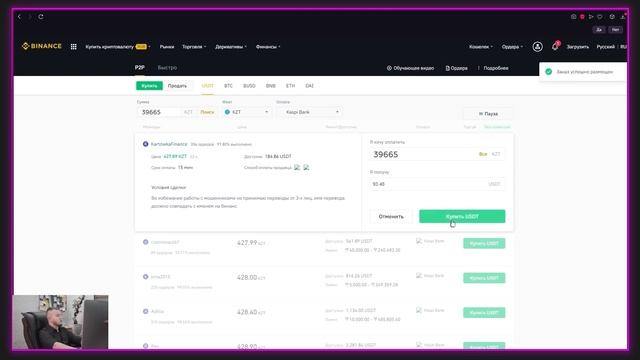Expand the Торговля menu

point(194,47)
